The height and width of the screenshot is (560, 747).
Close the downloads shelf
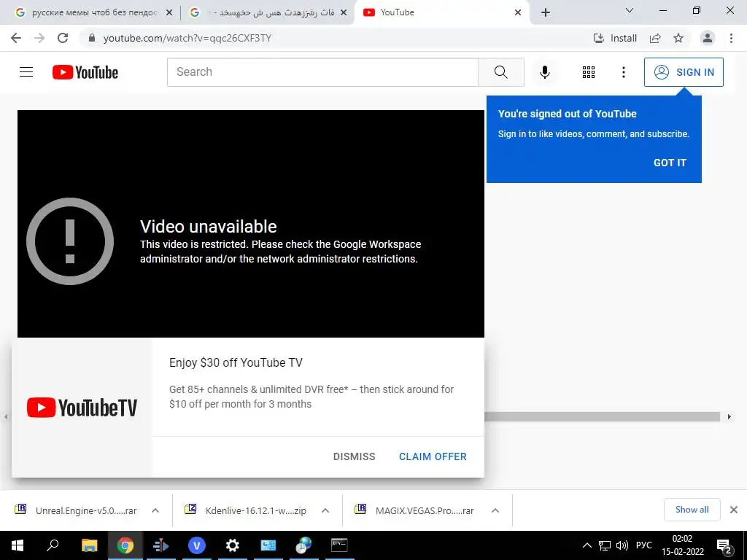734,510
